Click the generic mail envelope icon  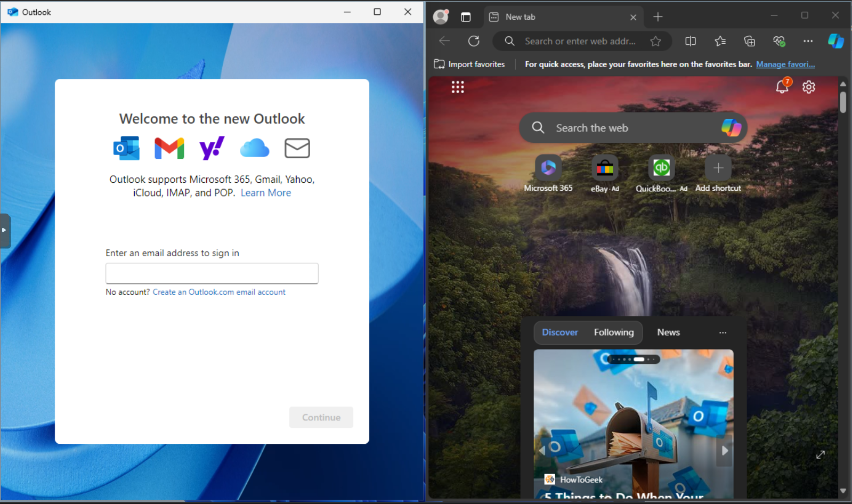click(297, 148)
